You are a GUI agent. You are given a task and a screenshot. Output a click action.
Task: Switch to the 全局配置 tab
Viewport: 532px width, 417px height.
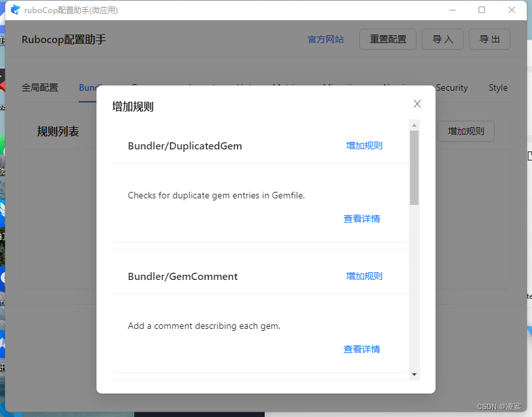pos(40,87)
